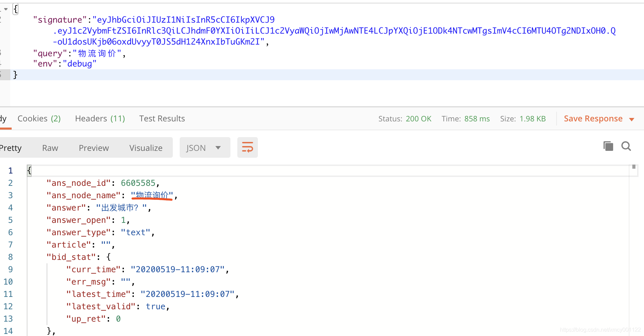The image size is (644, 336).
Task: Toggle line wrap in the response viewer
Action: [247, 147]
